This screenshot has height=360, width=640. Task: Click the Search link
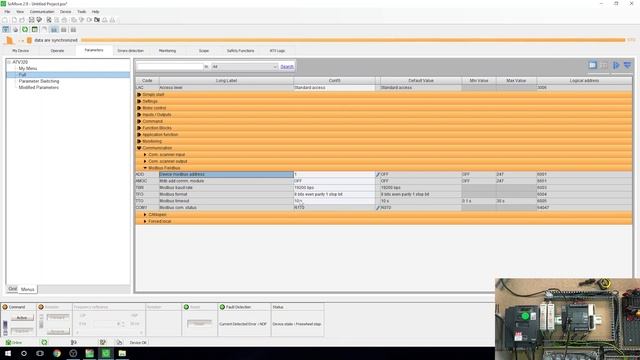(287, 67)
